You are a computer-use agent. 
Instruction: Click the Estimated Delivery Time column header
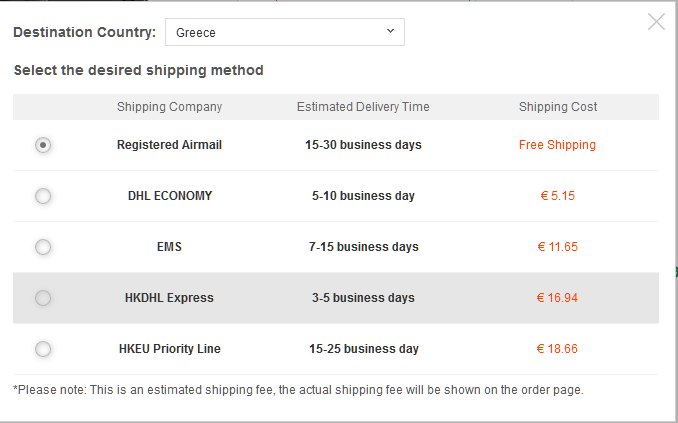click(x=363, y=107)
